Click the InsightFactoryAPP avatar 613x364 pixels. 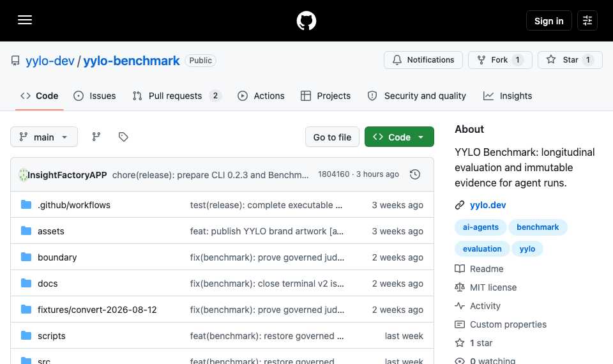pos(23,175)
